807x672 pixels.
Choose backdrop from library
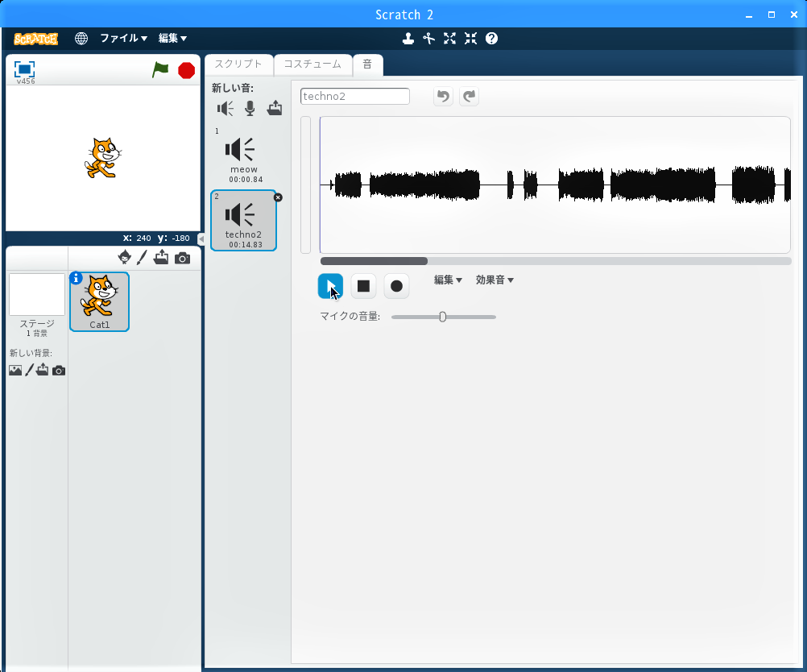15,370
